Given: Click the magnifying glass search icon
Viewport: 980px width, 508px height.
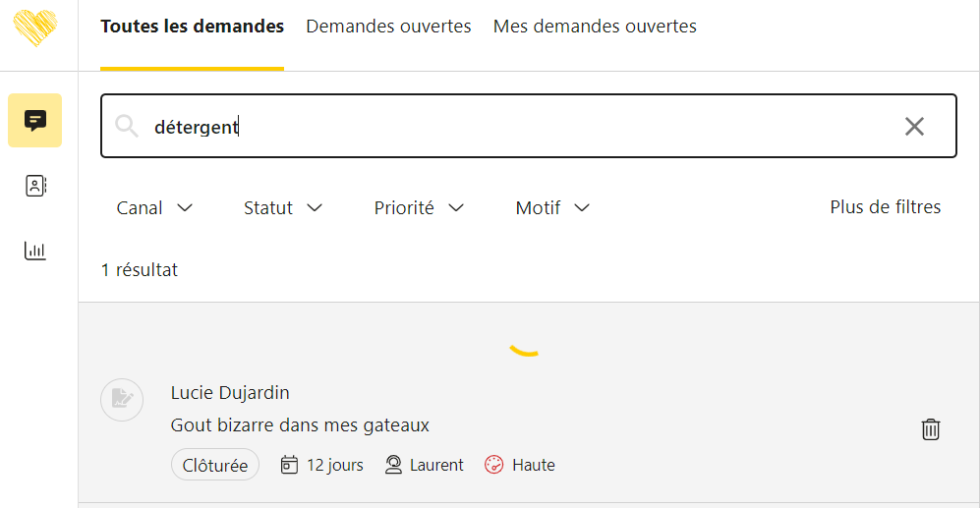Looking at the screenshot, I should [x=127, y=126].
